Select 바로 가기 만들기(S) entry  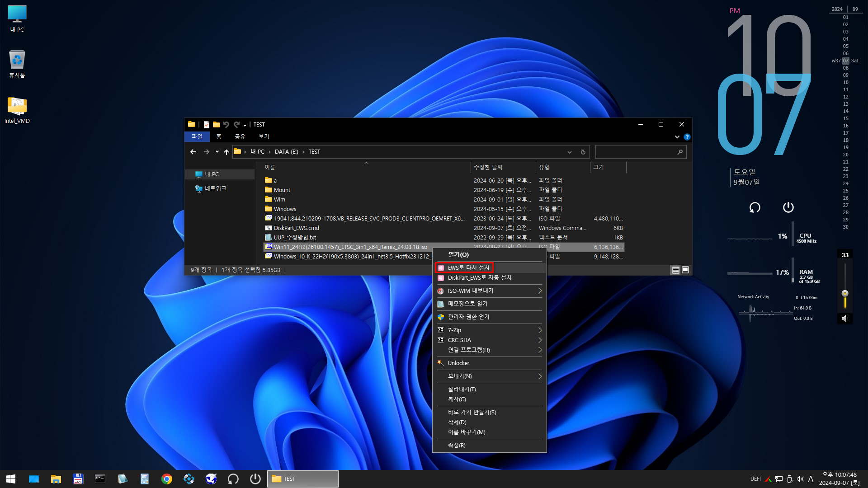(490, 413)
